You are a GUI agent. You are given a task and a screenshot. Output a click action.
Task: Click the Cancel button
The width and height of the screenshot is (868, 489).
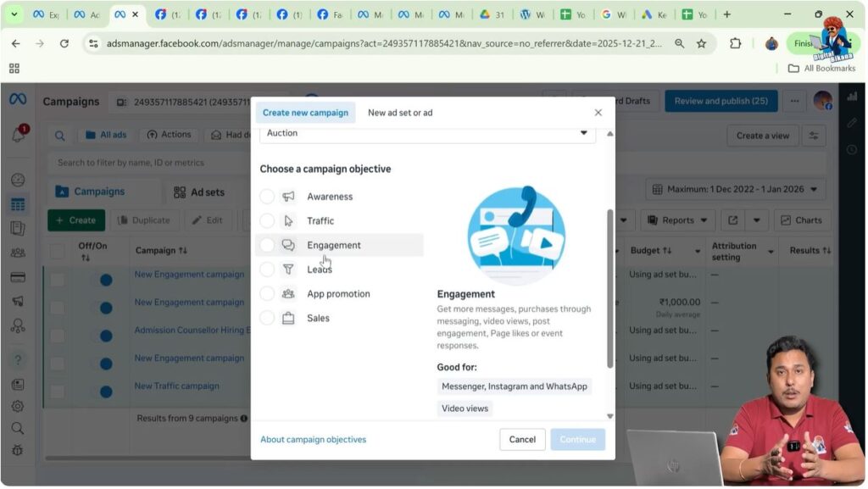[x=523, y=440]
